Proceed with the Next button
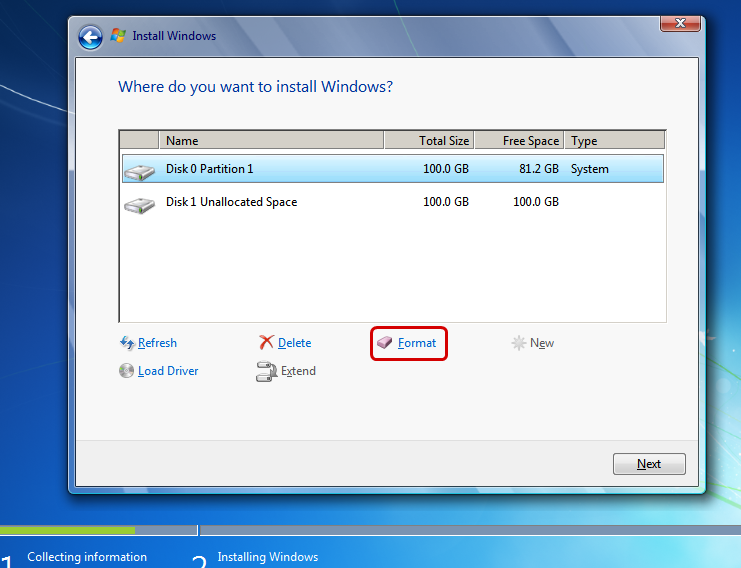 649,464
